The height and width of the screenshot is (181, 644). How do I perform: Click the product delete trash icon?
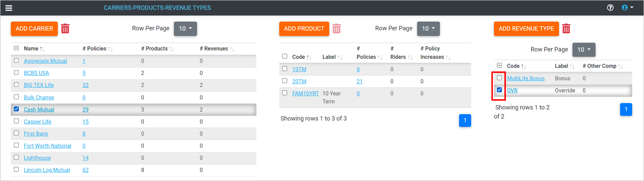336,29
